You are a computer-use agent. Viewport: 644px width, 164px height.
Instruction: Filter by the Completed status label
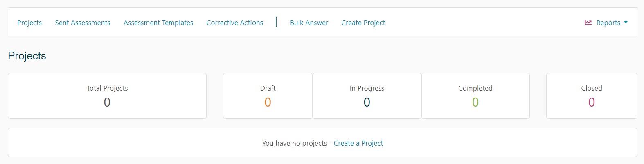click(475, 88)
